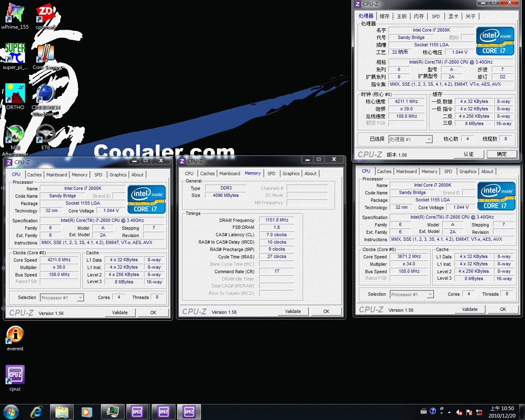
Task: Click the keyboard language bar icon
Action: [x=424, y=411]
